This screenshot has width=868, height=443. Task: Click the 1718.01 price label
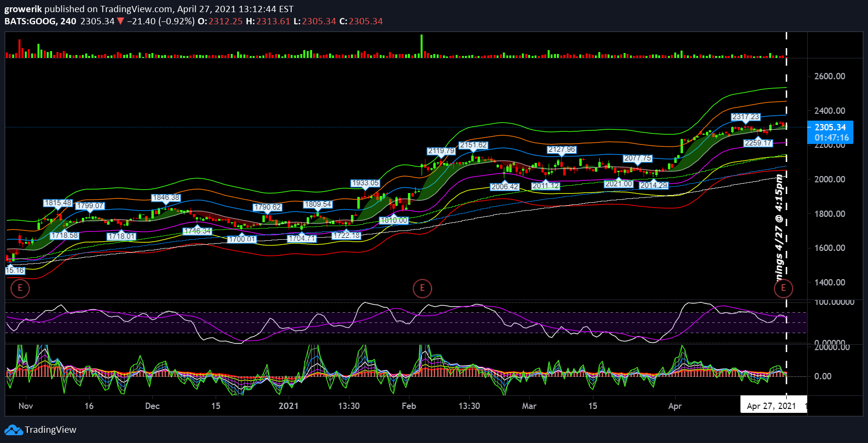[x=121, y=236]
